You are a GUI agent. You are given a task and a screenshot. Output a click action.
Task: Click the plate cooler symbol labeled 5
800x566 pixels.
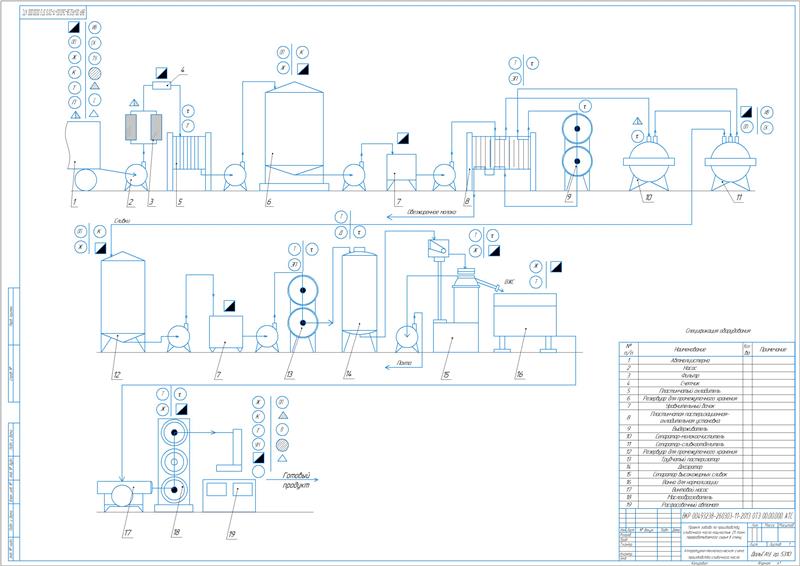point(189,161)
